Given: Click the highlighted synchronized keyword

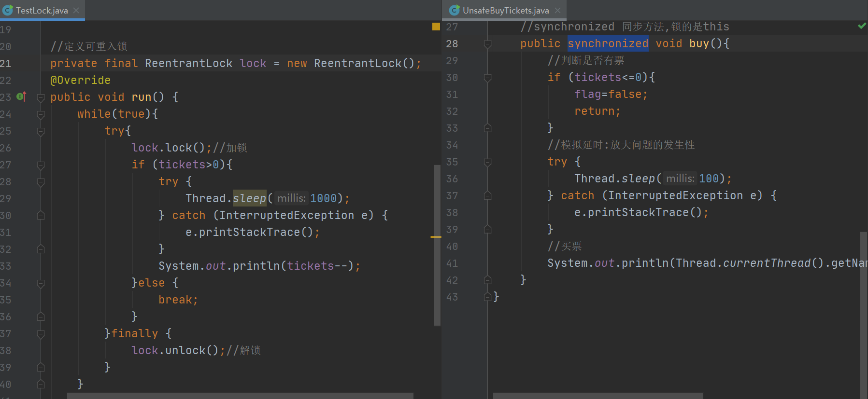Looking at the screenshot, I should coord(608,43).
